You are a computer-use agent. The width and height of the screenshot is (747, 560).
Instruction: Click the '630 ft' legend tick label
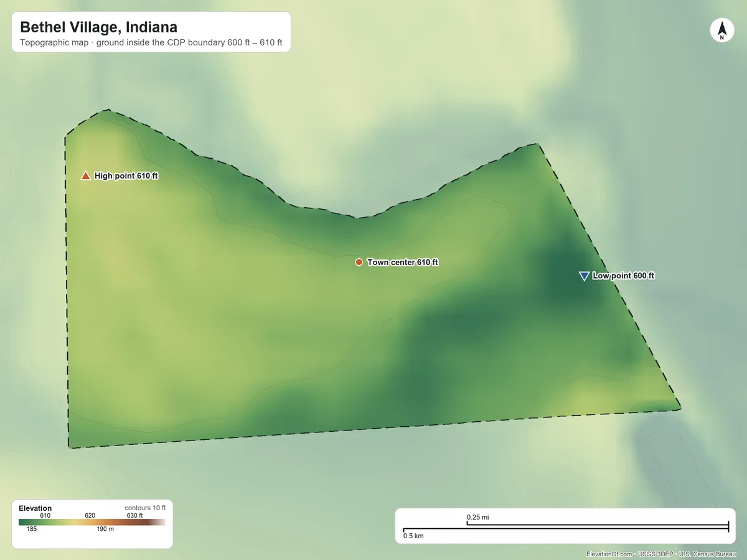click(134, 515)
